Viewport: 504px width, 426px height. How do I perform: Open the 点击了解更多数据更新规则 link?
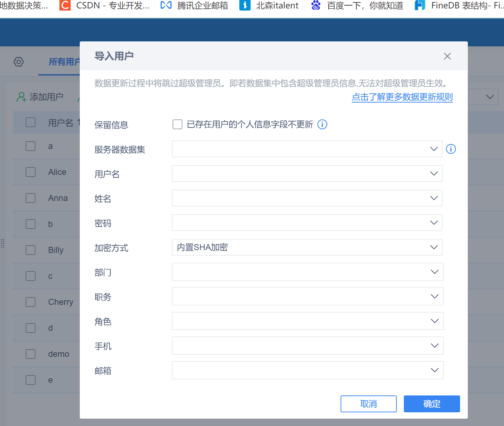click(402, 97)
